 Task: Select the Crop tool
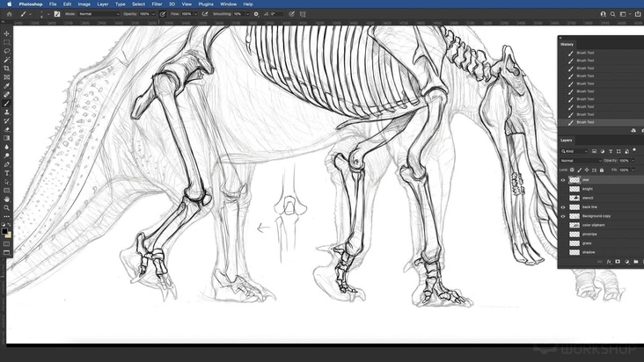tap(6, 69)
